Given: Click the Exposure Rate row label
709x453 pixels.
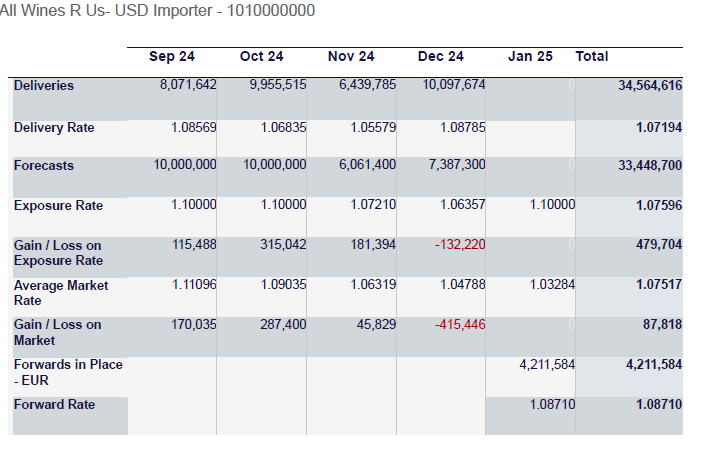Looking at the screenshot, I should click(58, 206).
